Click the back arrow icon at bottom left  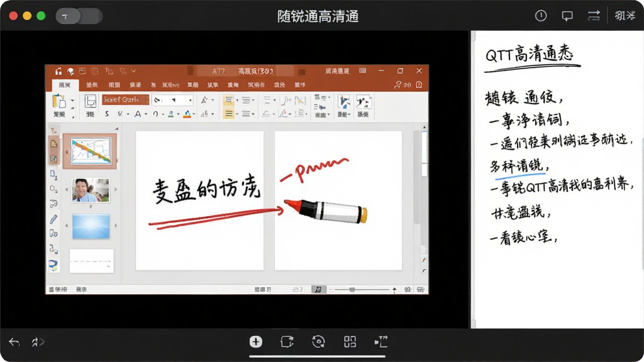14,342
